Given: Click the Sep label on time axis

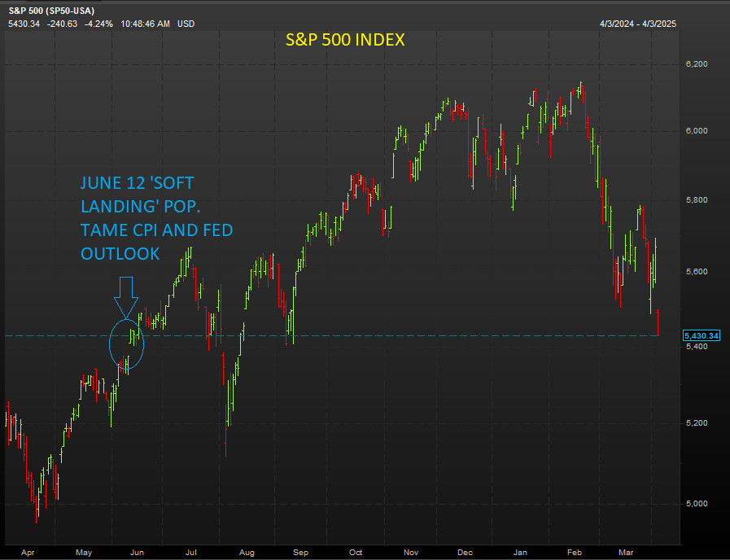Looking at the screenshot, I should click(301, 553).
